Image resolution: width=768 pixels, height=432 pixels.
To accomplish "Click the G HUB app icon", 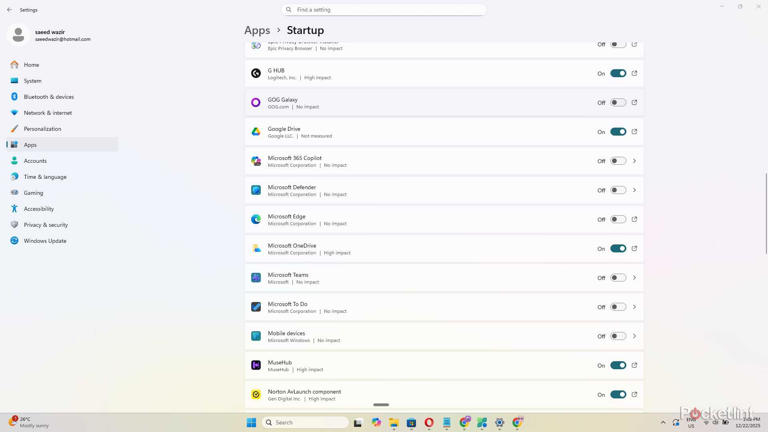I will point(256,73).
